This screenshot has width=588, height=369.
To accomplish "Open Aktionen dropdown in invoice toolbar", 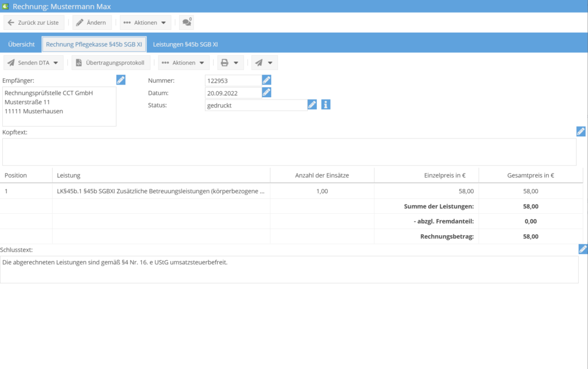I will [x=184, y=63].
